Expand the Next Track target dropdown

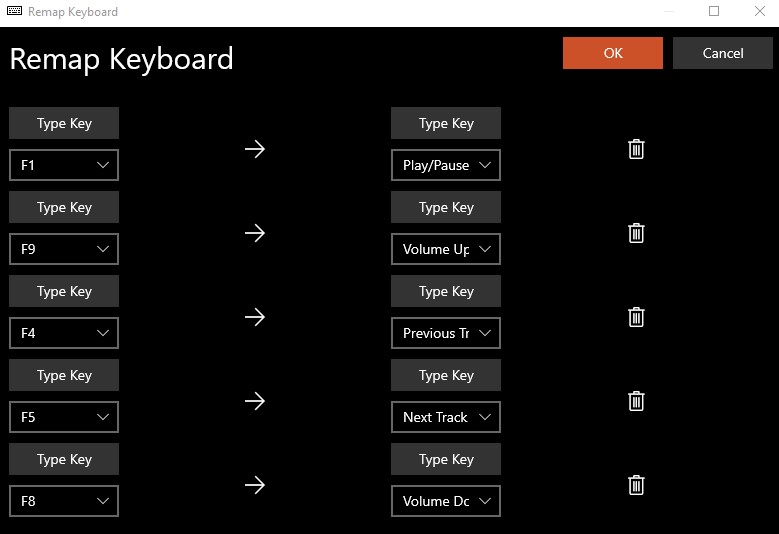pos(446,417)
